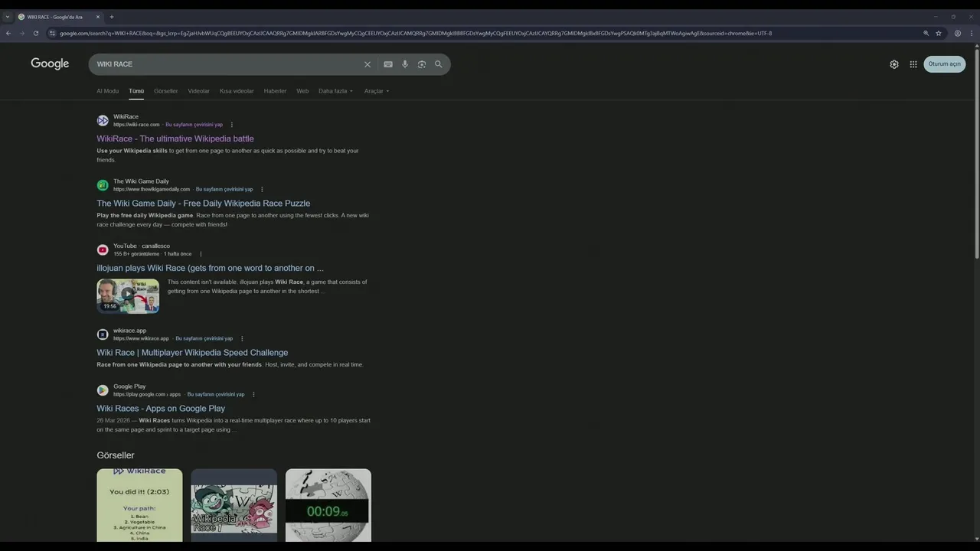Open more options for thewikigamedaily.com result
Screen dimensions: 980x551
pos(262,189)
